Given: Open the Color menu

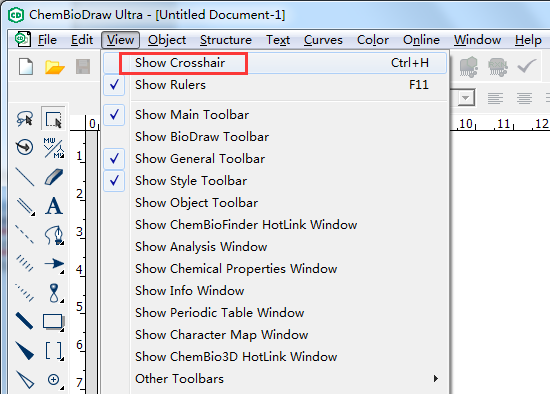Looking at the screenshot, I should [x=373, y=40].
